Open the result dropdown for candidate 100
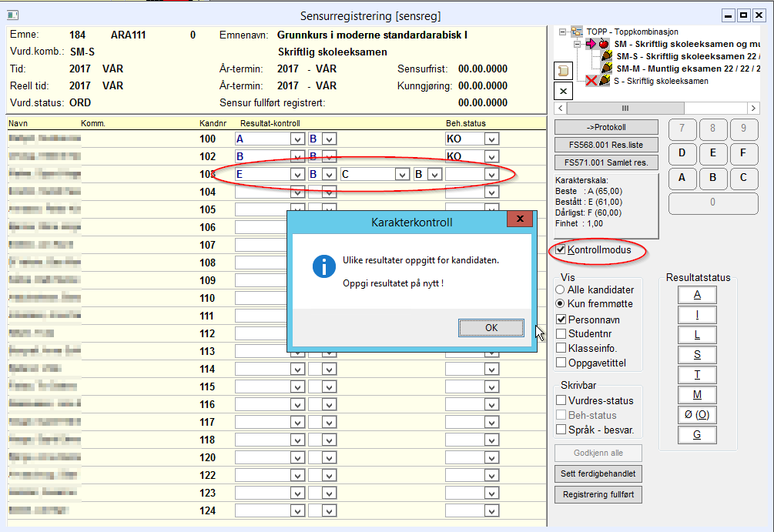774x532 pixels. click(297, 139)
